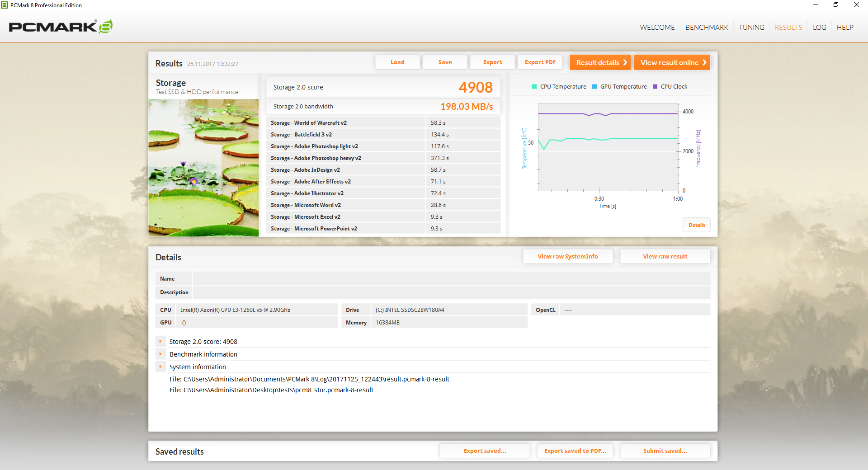
Task: Click the Name input field
Action: [451, 279]
